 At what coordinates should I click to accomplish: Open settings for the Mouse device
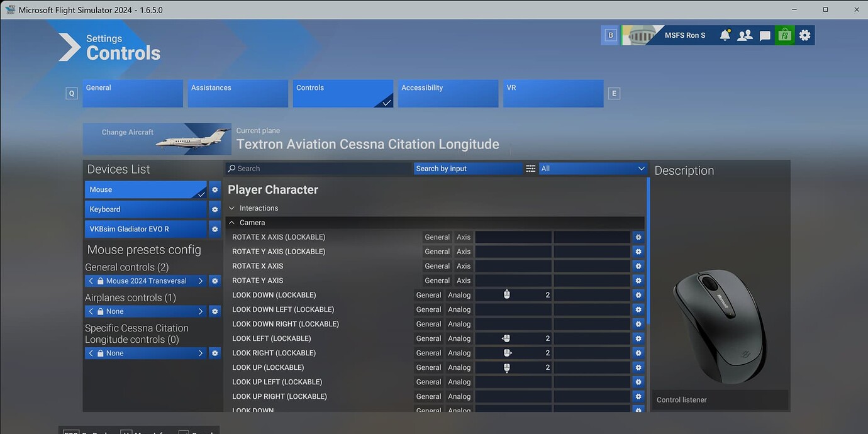click(x=214, y=190)
